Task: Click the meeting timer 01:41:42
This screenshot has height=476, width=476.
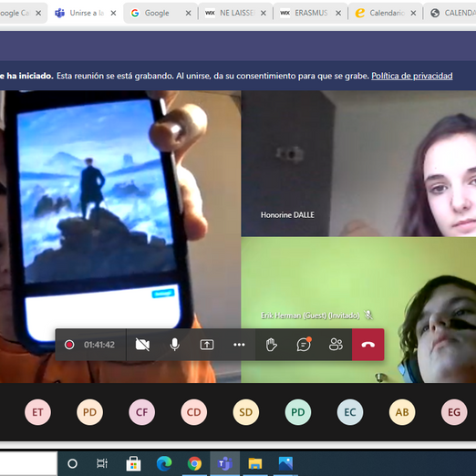Action: pyautogui.click(x=99, y=345)
